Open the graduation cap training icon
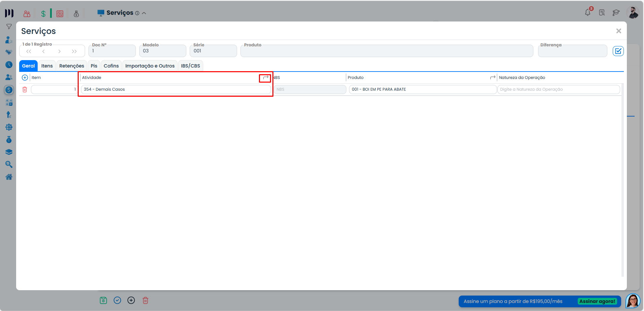644x311 pixels. pyautogui.click(x=616, y=12)
